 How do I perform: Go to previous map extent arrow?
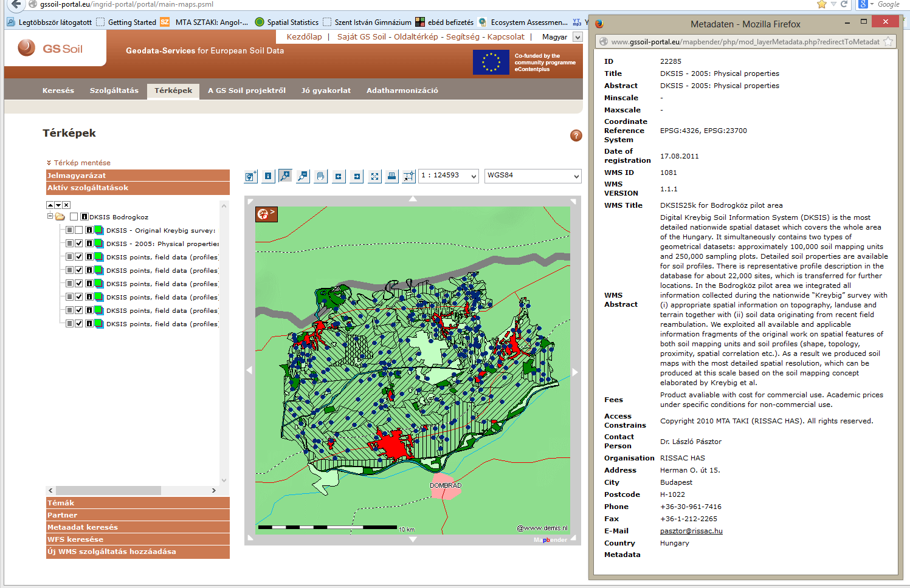pos(339,176)
